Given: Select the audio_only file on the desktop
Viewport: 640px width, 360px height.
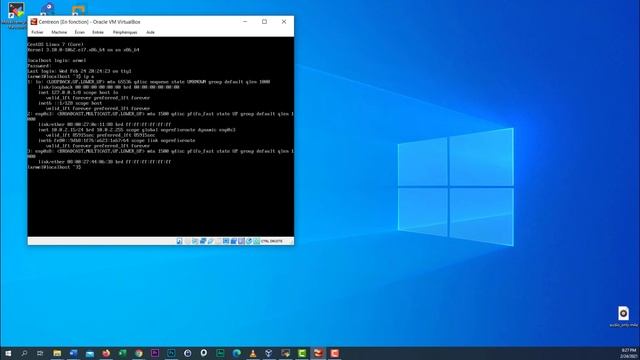Looking at the screenshot, I should point(623,317).
